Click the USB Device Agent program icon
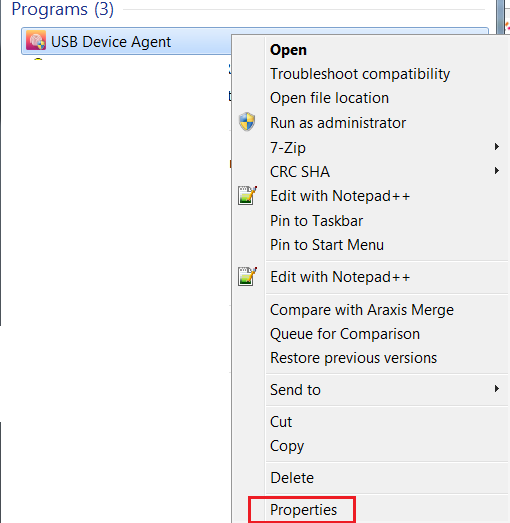 (x=36, y=41)
